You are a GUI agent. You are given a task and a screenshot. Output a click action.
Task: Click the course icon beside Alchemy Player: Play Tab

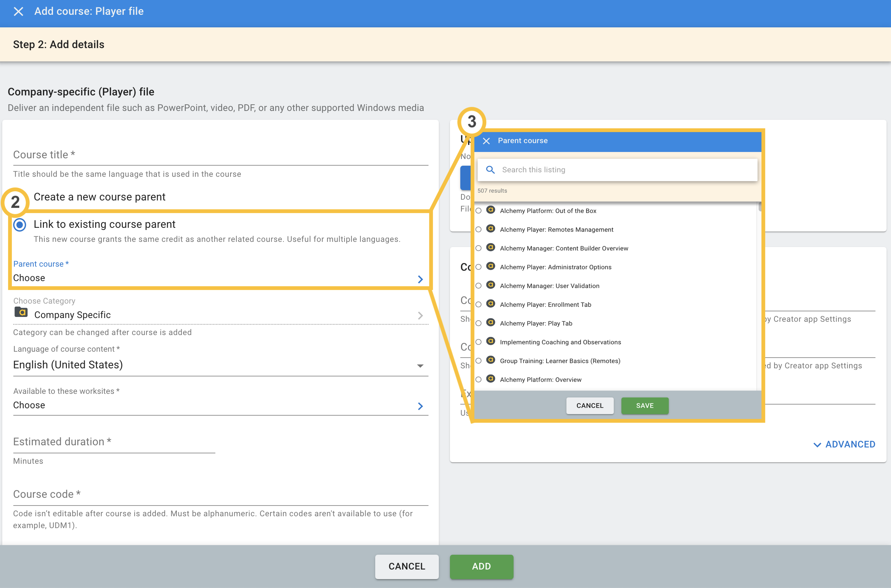490,322
